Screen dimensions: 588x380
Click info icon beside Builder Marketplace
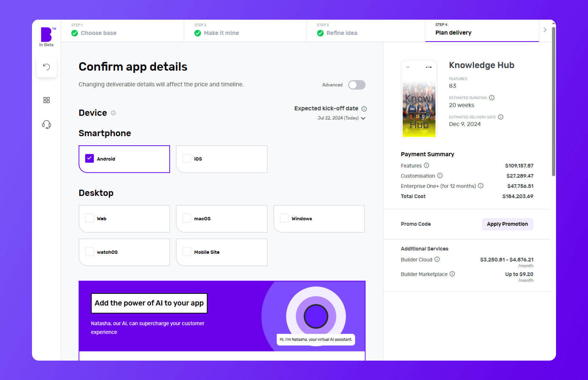pos(452,274)
